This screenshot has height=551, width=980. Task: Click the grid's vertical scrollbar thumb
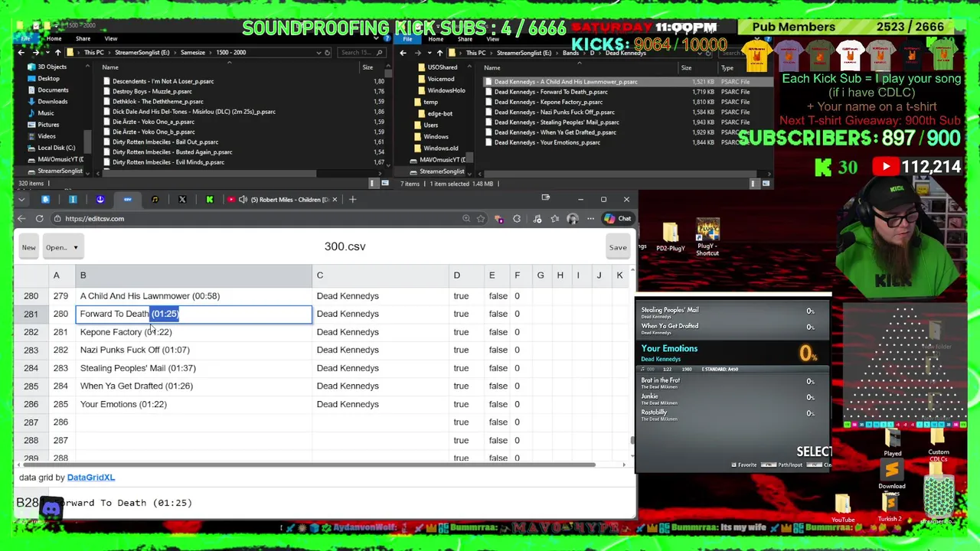pyautogui.click(x=632, y=440)
